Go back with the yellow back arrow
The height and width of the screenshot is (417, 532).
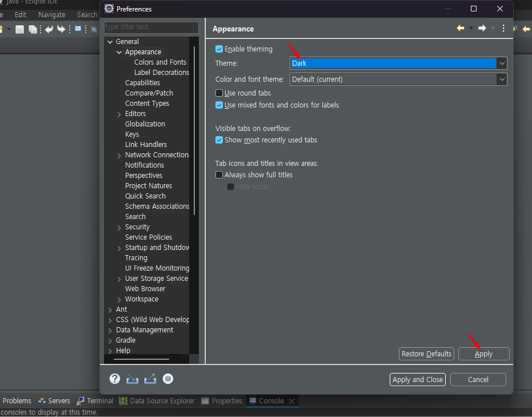461,28
